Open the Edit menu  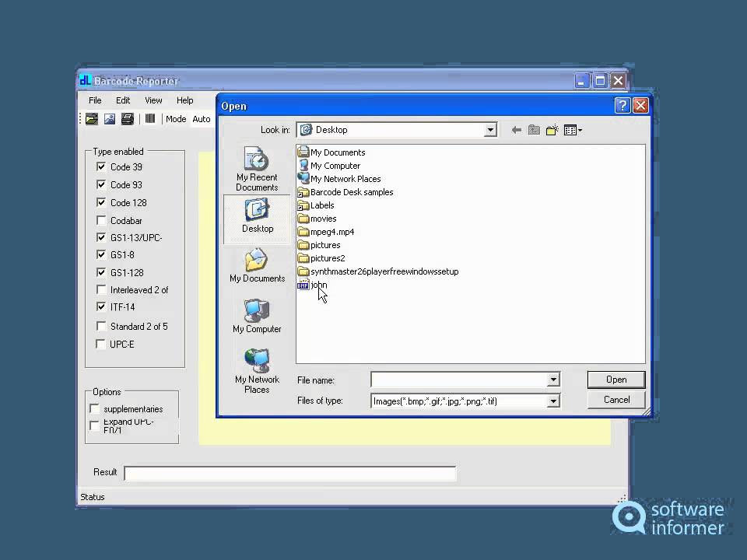click(x=123, y=100)
